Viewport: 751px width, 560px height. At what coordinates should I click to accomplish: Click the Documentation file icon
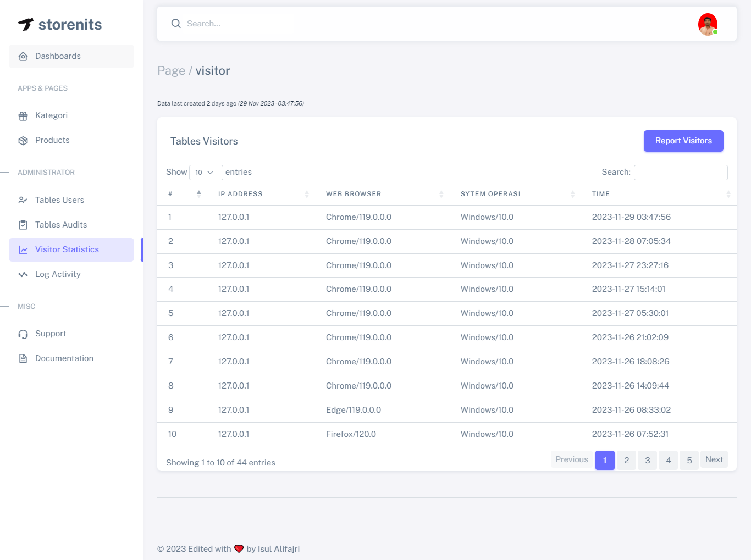[x=23, y=359]
